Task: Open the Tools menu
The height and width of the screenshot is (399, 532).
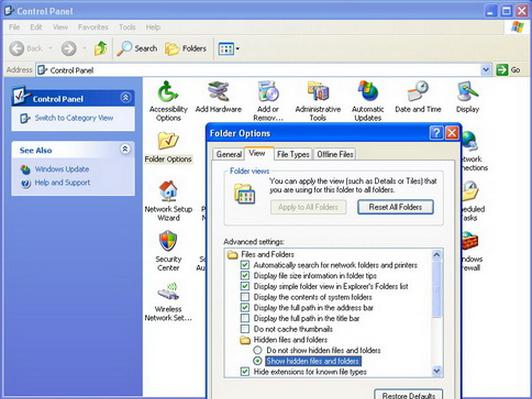Action: (127, 27)
